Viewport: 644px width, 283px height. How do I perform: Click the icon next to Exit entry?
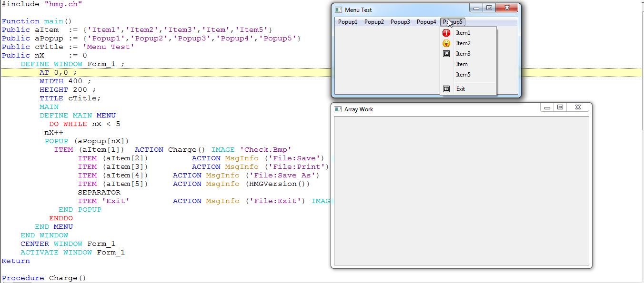[446, 89]
